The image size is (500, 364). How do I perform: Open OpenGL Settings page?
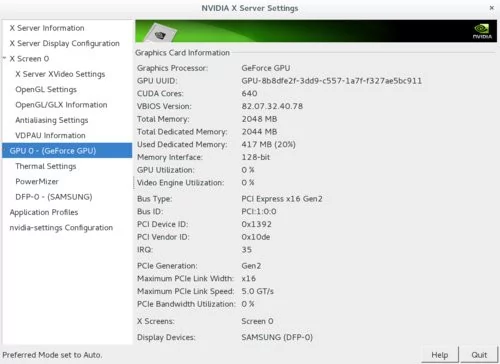tap(46, 89)
